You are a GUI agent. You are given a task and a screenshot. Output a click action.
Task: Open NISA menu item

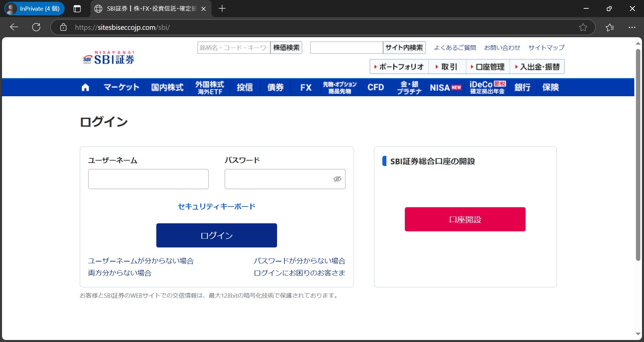tap(445, 88)
